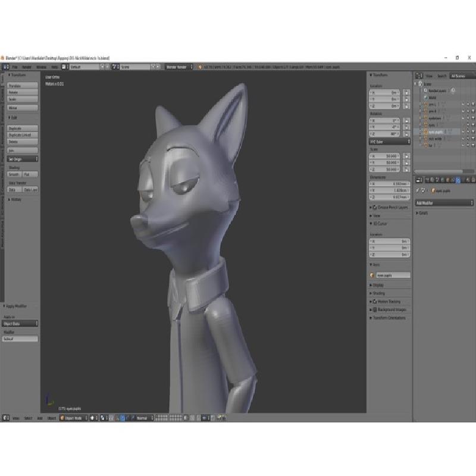Toggle nick wilde viewport visibility

pyautogui.click(x=463, y=139)
